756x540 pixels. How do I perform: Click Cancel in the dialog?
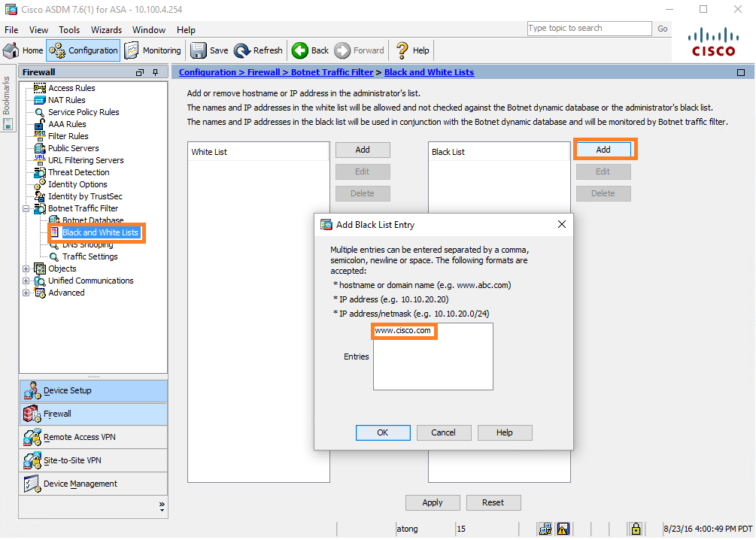(443, 432)
